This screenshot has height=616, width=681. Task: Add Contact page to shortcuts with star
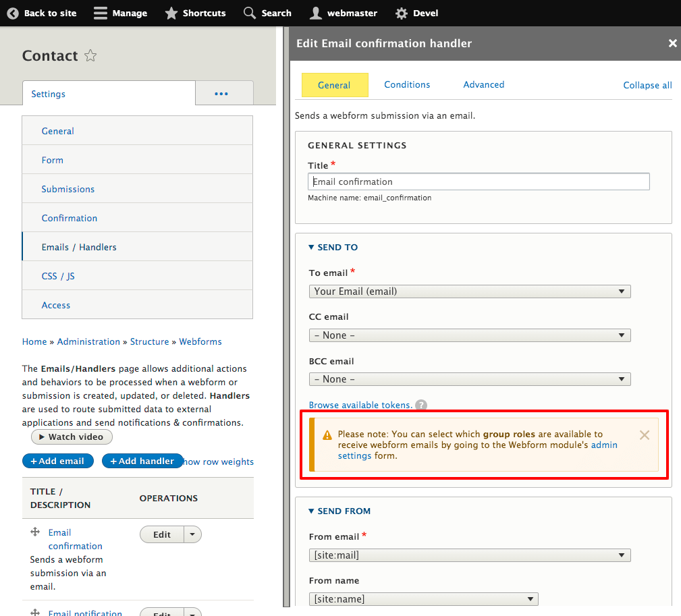pyautogui.click(x=90, y=55)
